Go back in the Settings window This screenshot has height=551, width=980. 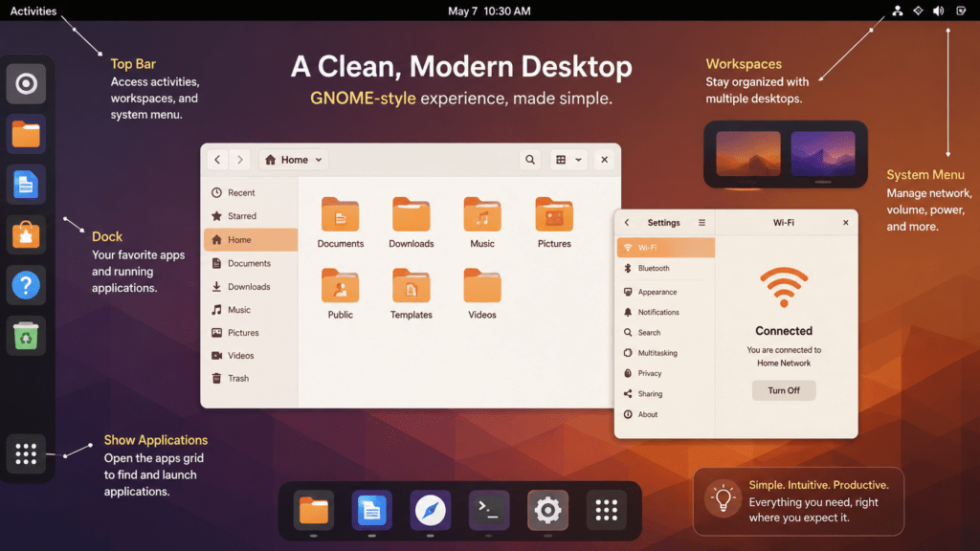point(627,222)
